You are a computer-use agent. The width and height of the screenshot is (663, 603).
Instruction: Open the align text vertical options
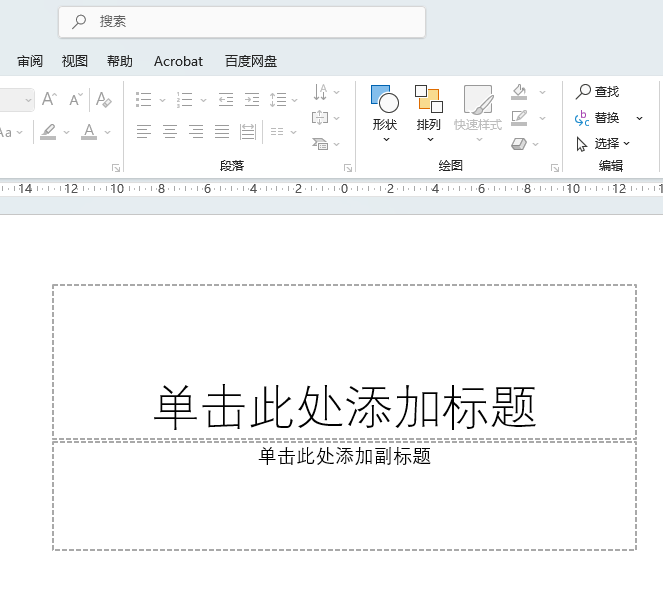(320, 118)
